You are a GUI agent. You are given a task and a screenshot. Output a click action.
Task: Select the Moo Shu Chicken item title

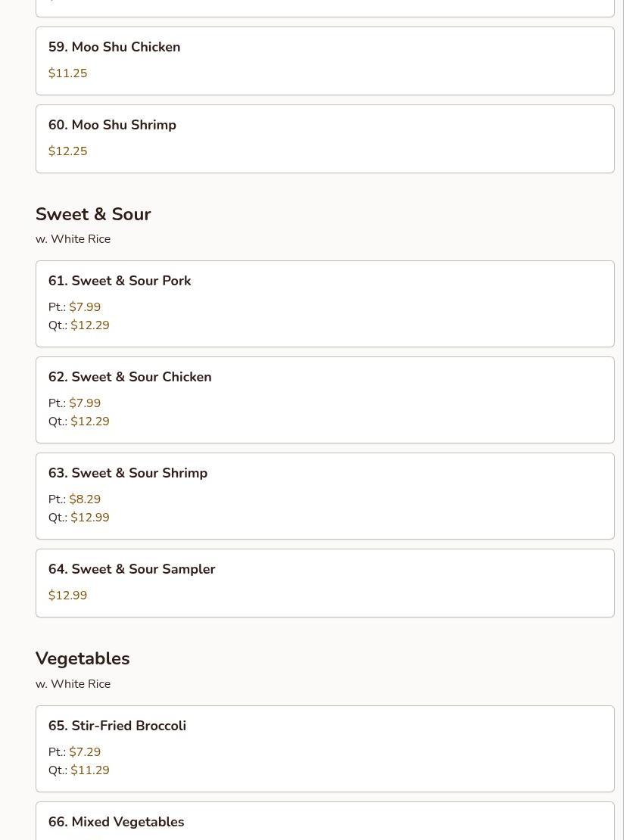tap(114, 47)
